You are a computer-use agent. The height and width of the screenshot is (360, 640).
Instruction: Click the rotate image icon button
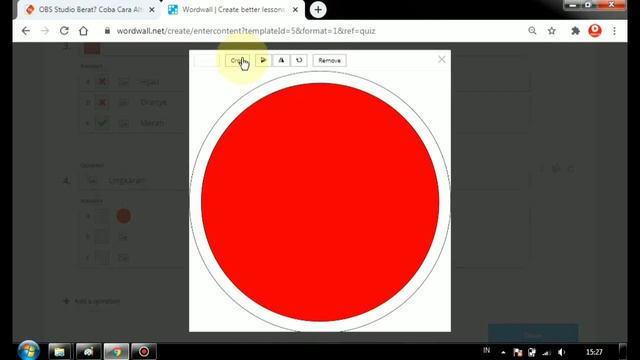(299, 60)
